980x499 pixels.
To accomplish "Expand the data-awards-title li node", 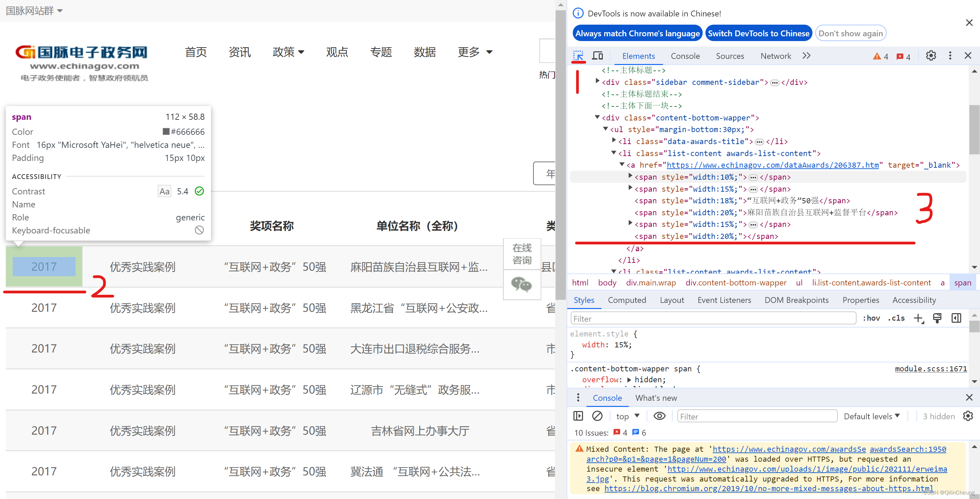I will coord(614,141).
